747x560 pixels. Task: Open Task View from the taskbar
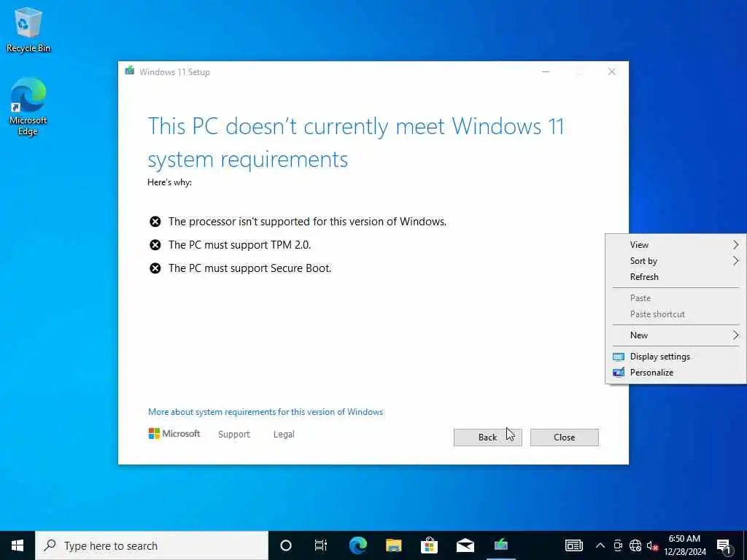click(x=321, y=545)
